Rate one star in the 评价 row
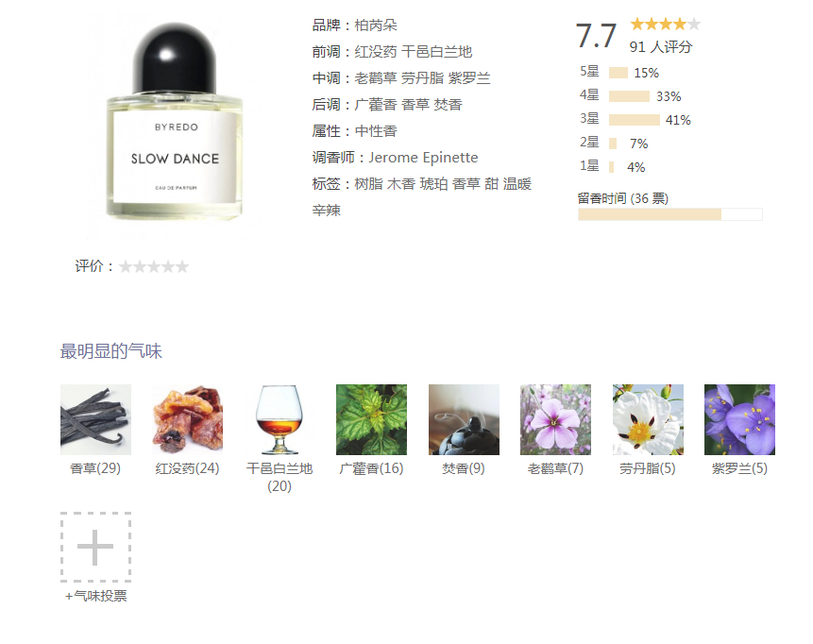813x644 pixels. coord(126,266)
